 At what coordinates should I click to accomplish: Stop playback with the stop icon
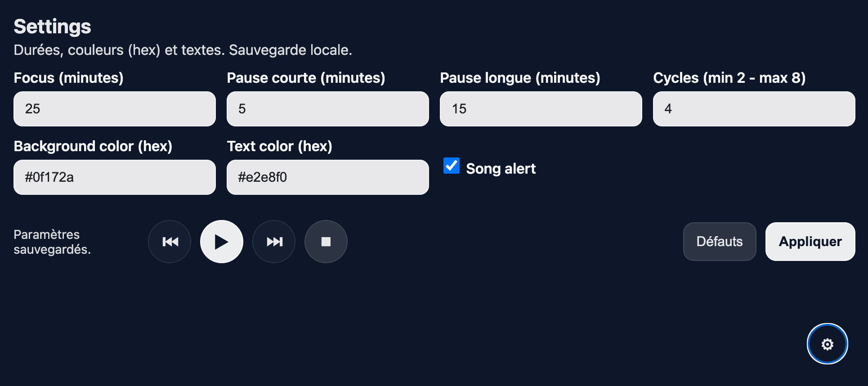pyautogui.click(x=326, y=242)
